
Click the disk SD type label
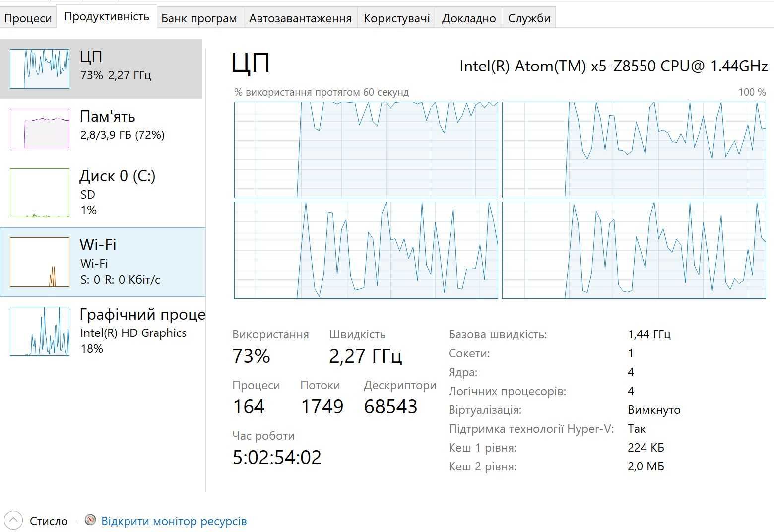point(88,195)
